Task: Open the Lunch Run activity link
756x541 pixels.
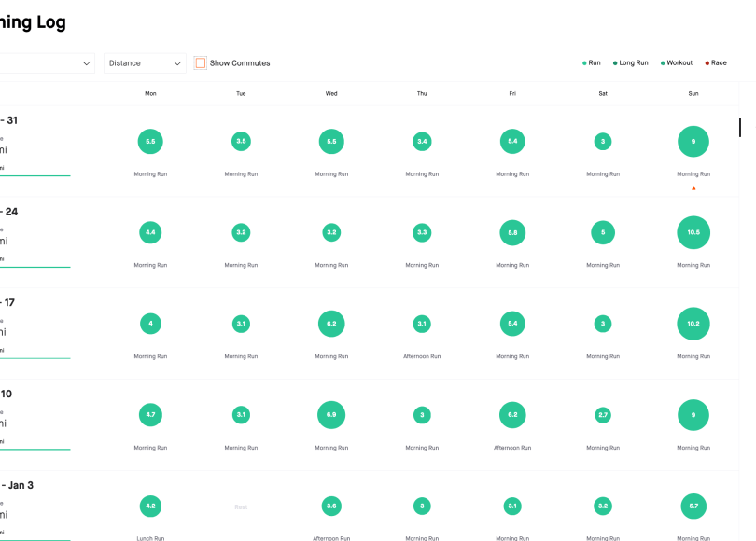Action: click(150, 538)
